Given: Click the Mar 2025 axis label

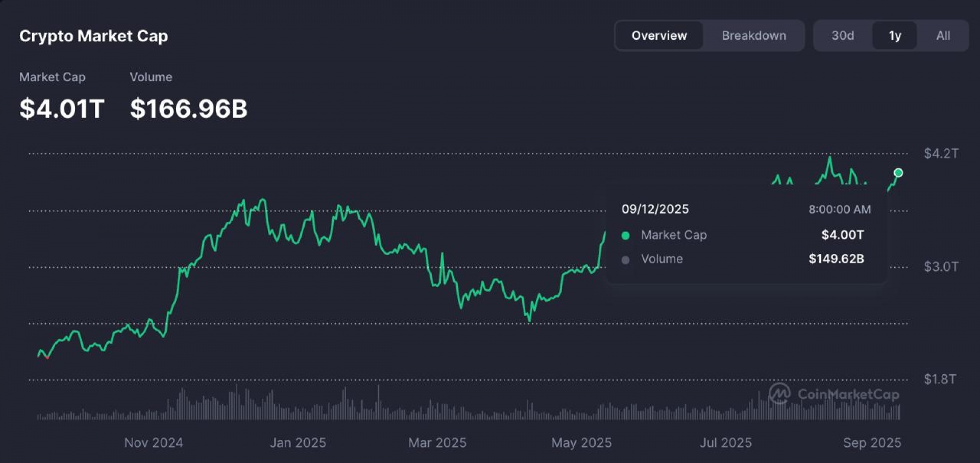Looking at the screenshot, I should (x=437, y=443).
